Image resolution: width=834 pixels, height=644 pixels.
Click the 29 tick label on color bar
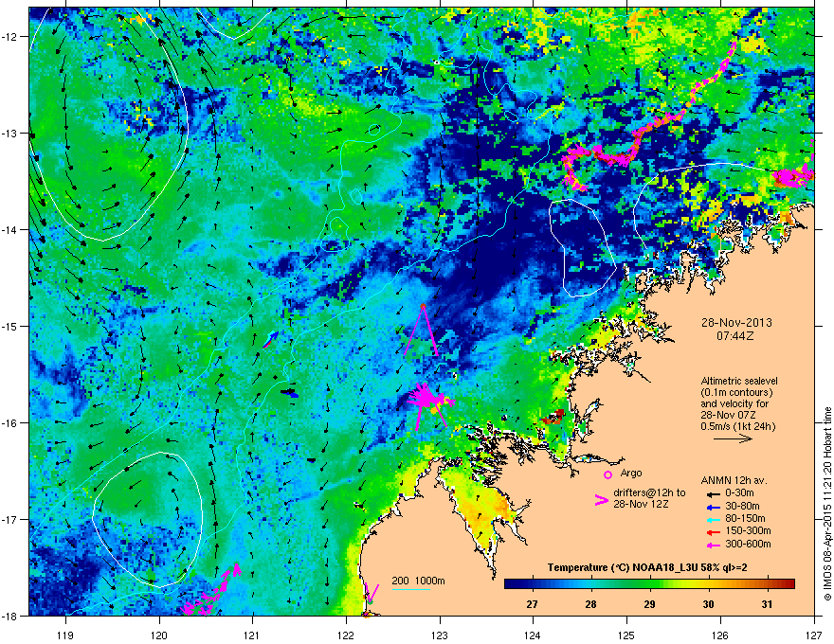pos(649,604)
